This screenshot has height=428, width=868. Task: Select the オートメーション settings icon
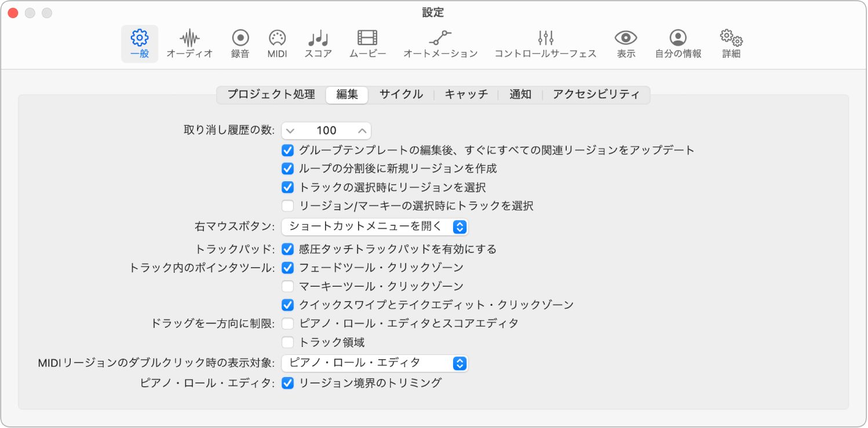(440, 43)
